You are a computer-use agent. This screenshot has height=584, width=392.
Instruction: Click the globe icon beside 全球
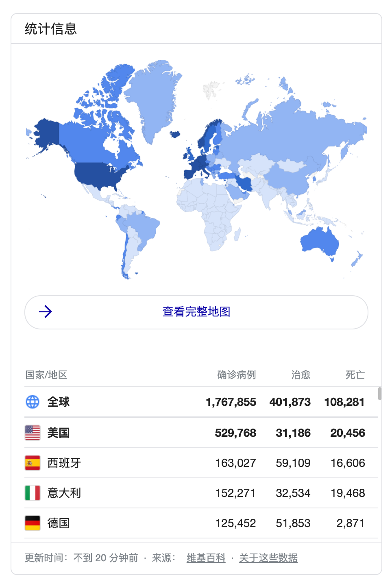point(33,402)
